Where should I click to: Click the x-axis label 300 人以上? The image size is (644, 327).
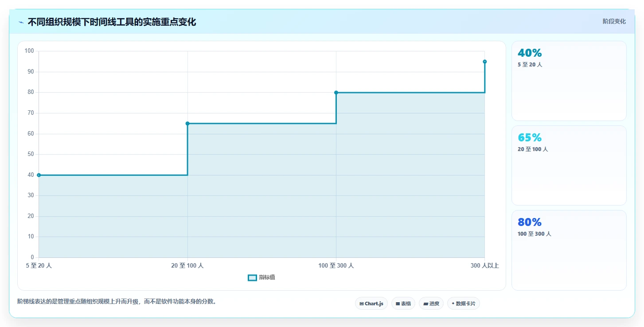[485, 266]
